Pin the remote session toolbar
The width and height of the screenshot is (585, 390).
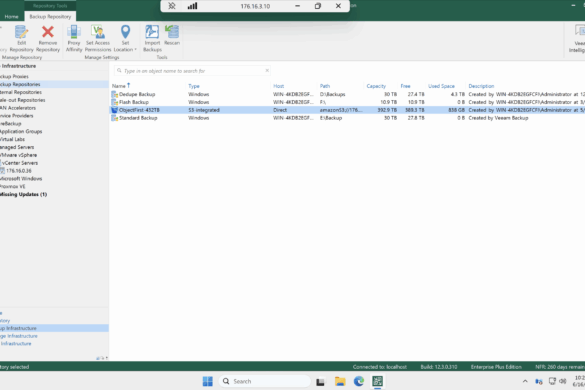(x=172, y=6)
